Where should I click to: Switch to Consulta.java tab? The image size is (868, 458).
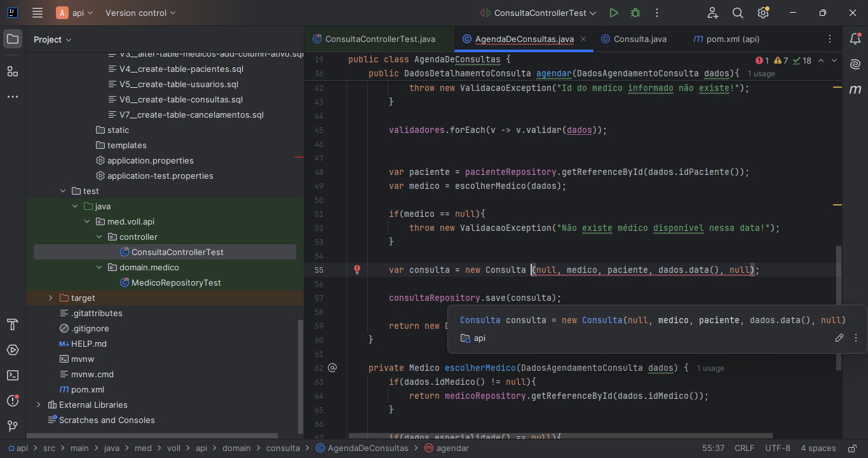(x=633, y=39)
